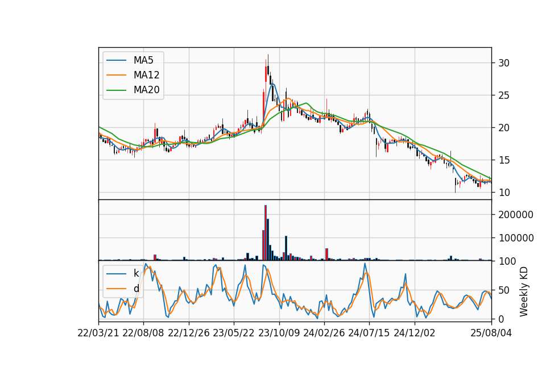Image resolution: width=546 pixels, height=392 pixels.
Task: Click the MA20 legend label
Action: 146,90
